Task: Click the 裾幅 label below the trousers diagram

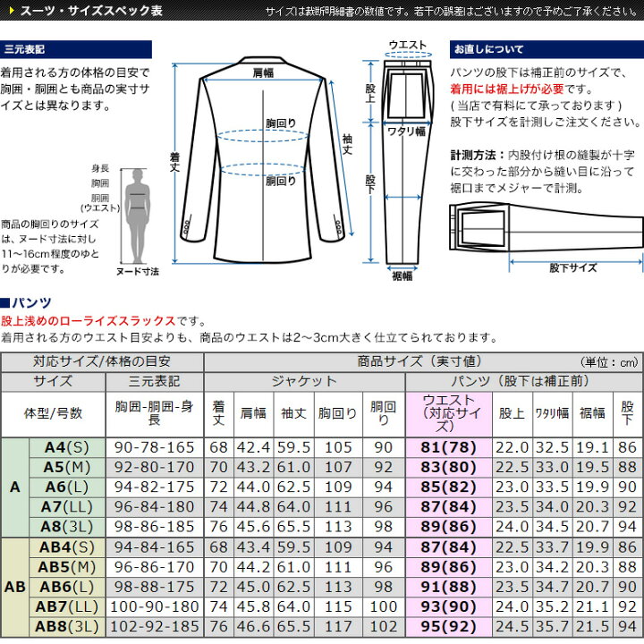Action: point(402,276)
